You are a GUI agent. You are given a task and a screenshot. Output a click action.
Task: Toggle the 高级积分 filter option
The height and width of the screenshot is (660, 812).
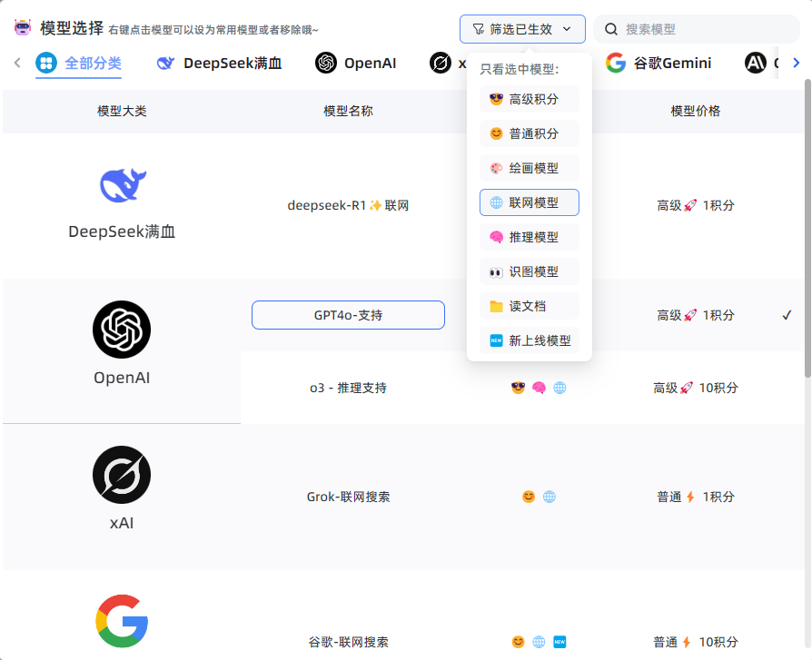pos(530,99)
